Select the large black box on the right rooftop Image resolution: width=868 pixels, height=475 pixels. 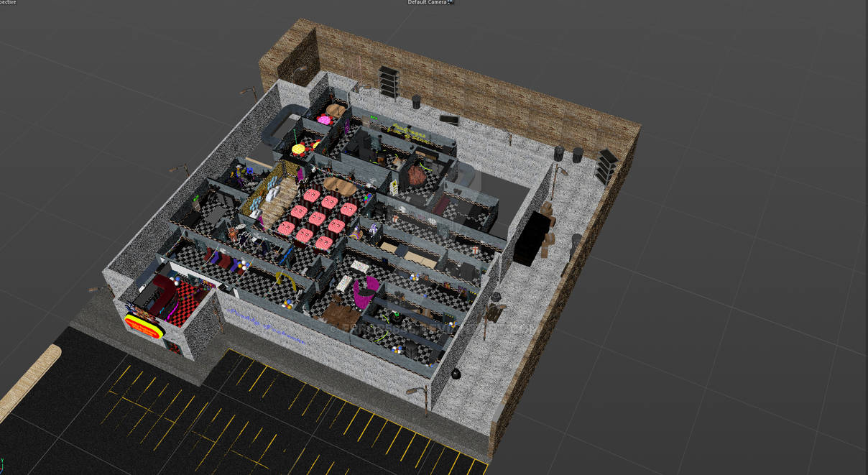[532, 238]
